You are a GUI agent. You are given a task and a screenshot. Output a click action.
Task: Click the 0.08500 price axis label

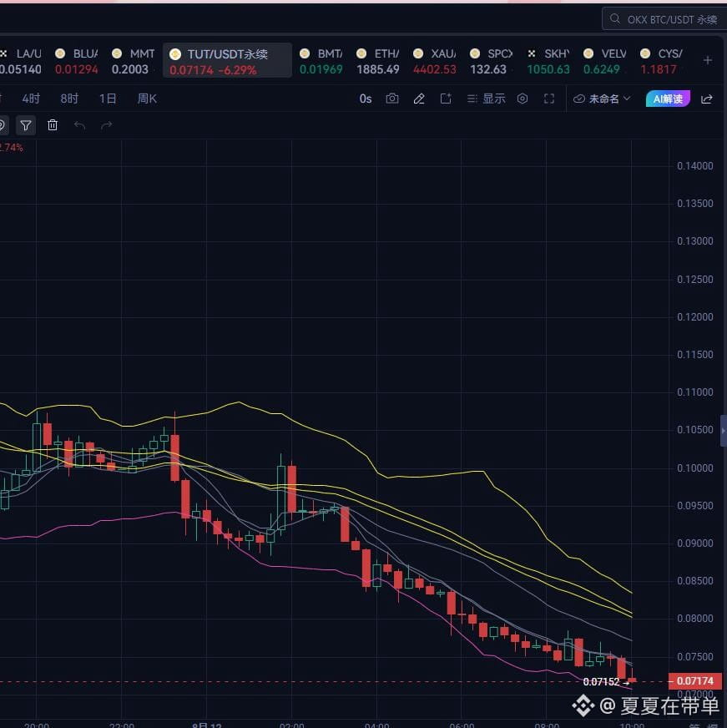695,581
